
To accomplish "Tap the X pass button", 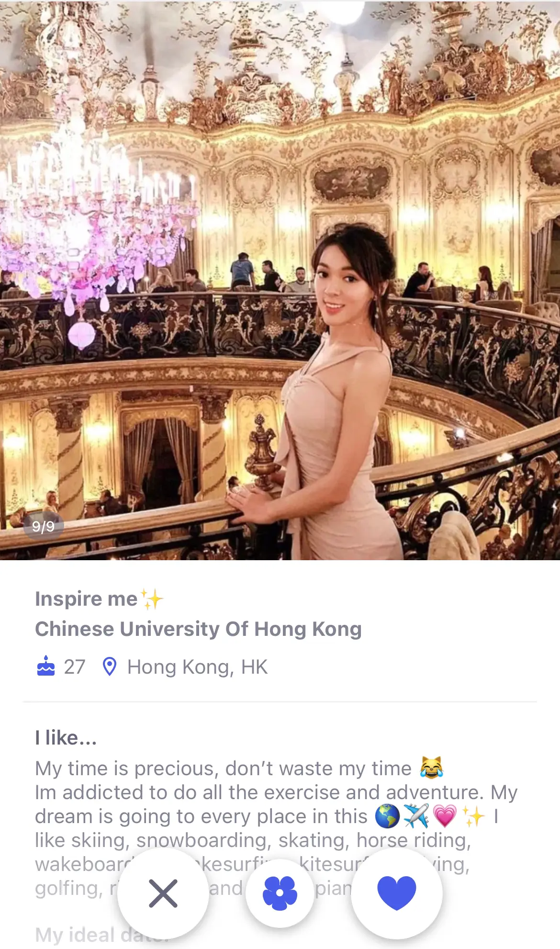I will point(163,893).
